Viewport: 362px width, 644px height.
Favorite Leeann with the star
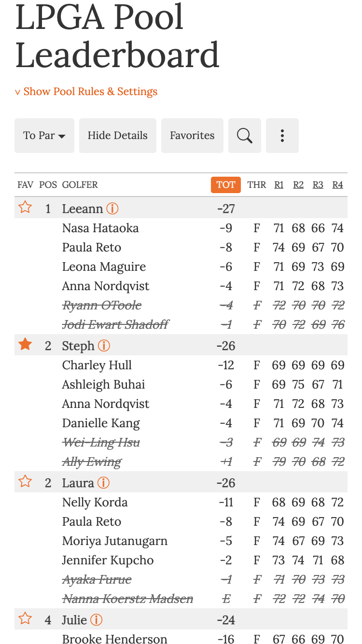pos(25,208)
